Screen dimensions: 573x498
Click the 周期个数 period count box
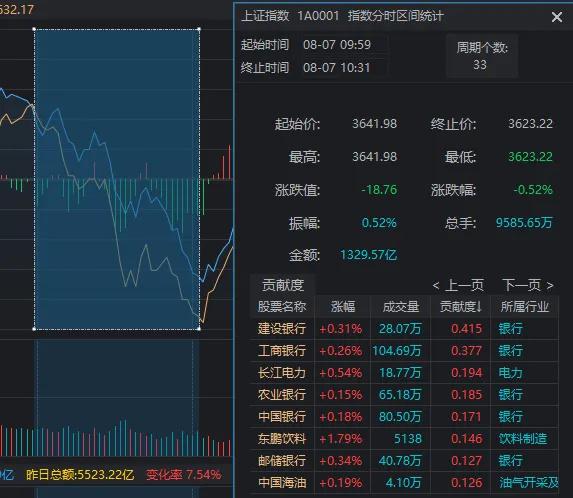[482, 56]
